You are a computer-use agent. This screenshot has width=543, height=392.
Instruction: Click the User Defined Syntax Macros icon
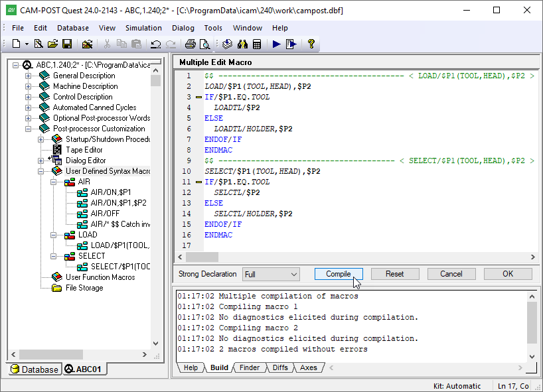click(x=57, y=171)
